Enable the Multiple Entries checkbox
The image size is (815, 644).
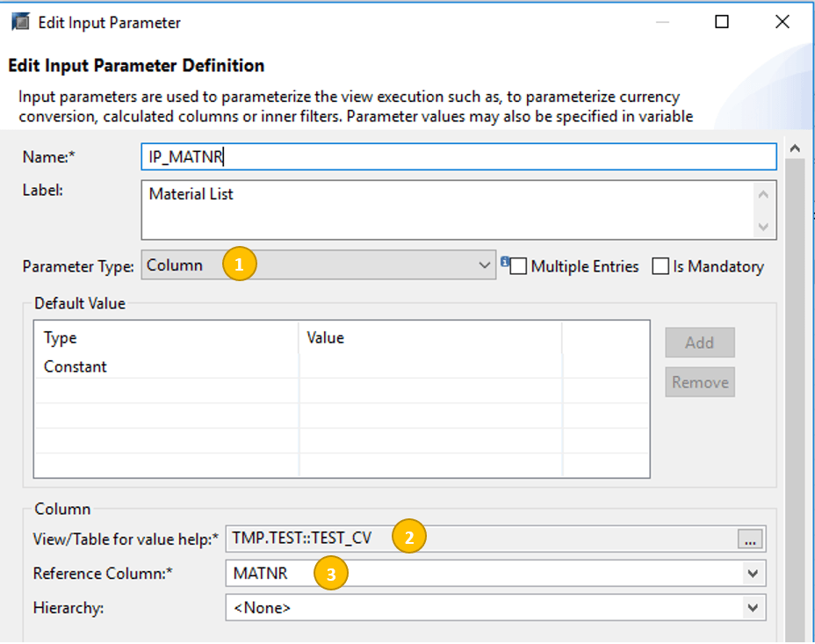[519, 266]
